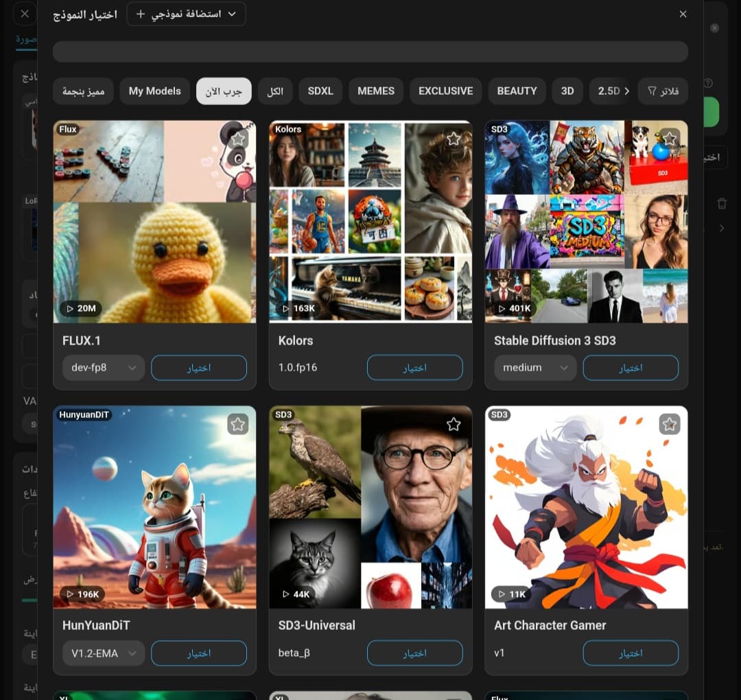
Task: Switch to the MEMES tab
Action: point(376,91)
